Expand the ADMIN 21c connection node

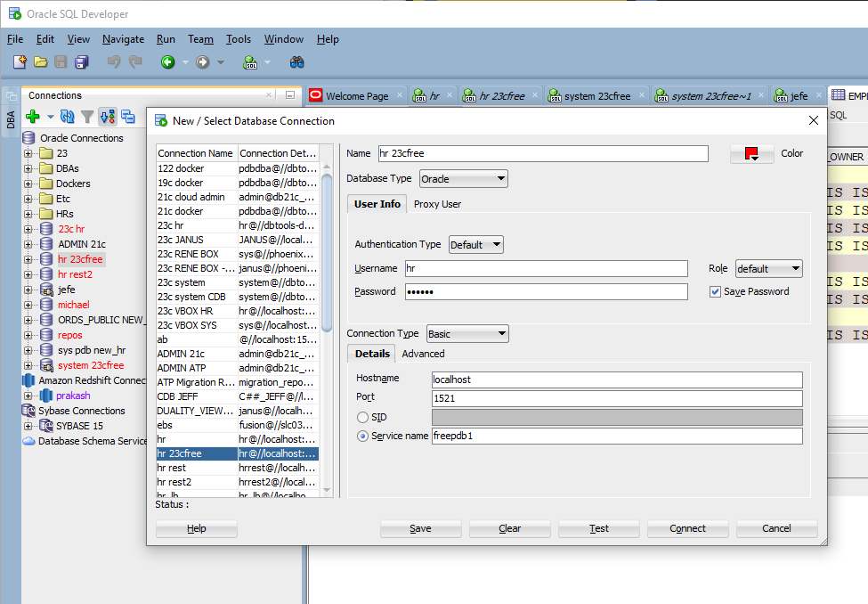tap(28, 244)
